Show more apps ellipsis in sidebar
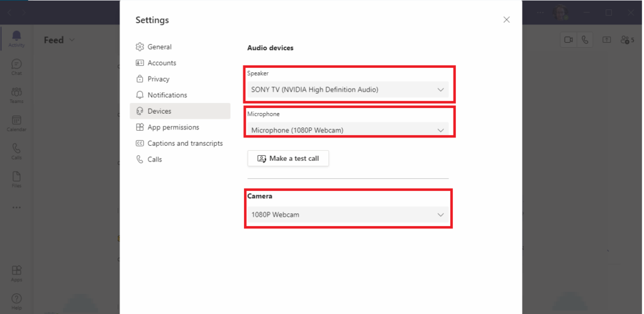 (16, 207)
